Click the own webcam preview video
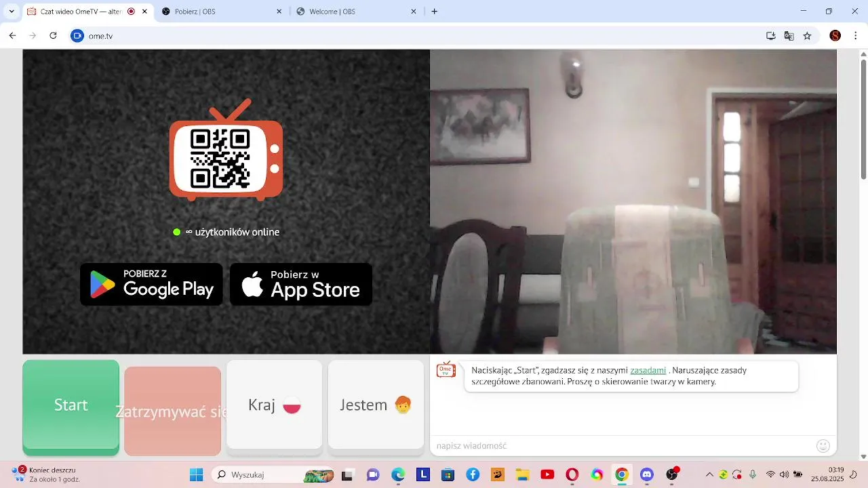 tap(633, 201)
